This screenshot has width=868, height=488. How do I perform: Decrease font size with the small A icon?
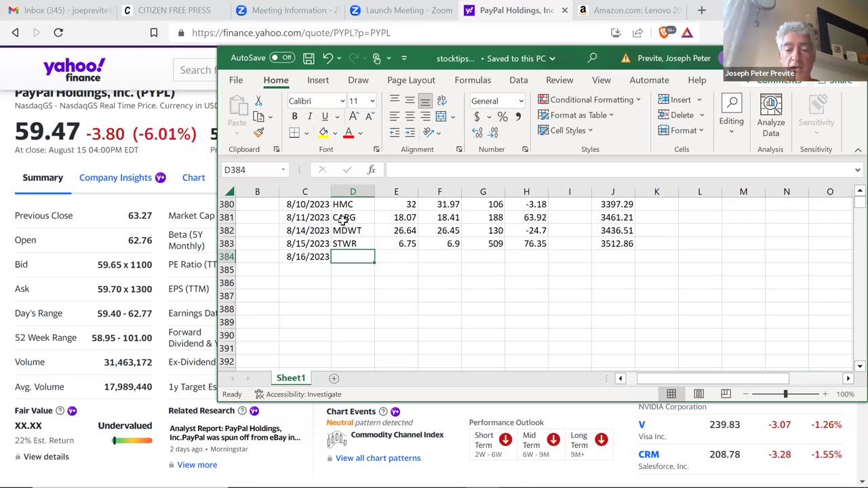[x=369, y=117]
